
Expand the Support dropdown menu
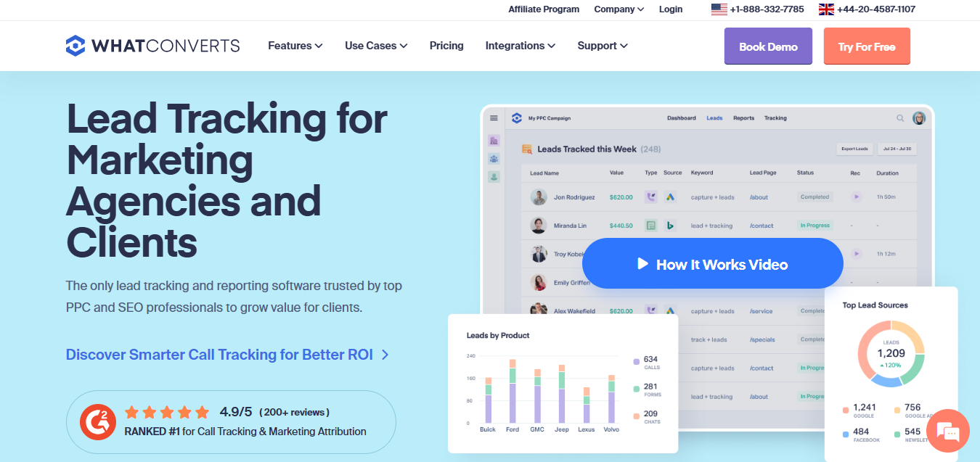point(603,46)
